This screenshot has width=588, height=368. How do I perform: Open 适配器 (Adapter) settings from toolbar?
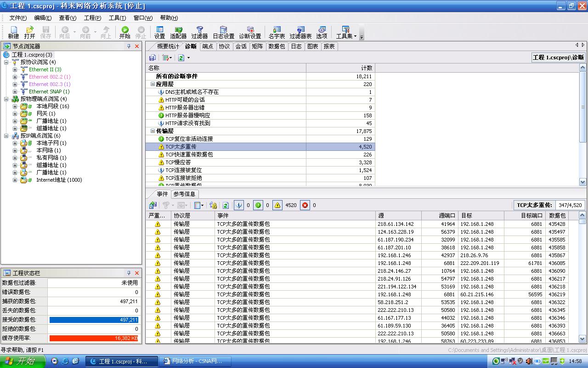[x=178, y=32]
